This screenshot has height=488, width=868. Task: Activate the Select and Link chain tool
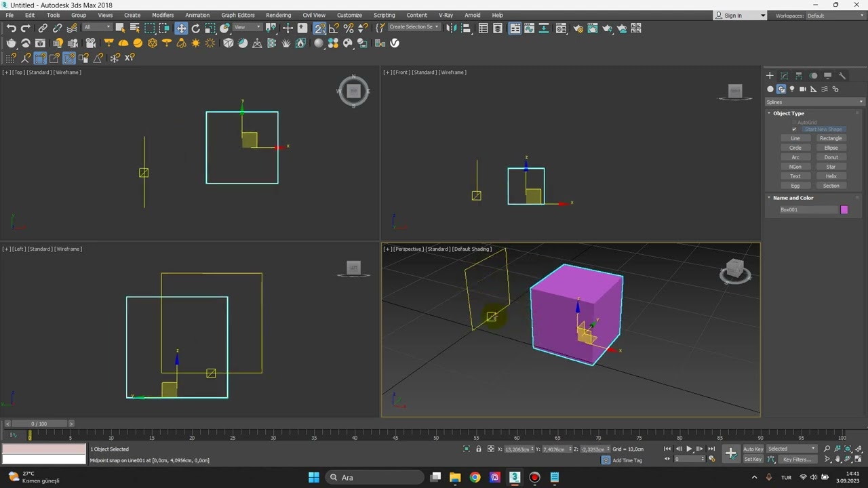pyautogui.click(x=43, y=28)
